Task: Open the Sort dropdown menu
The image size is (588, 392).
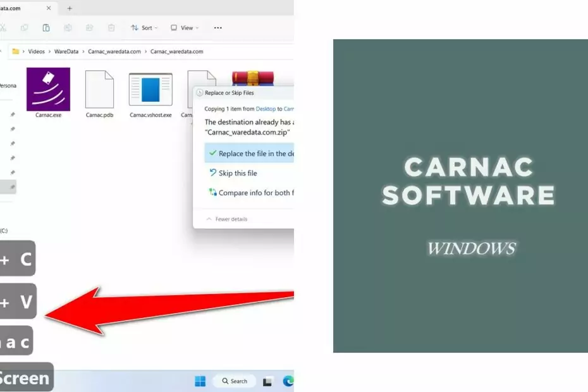Action: pos(144,28)
